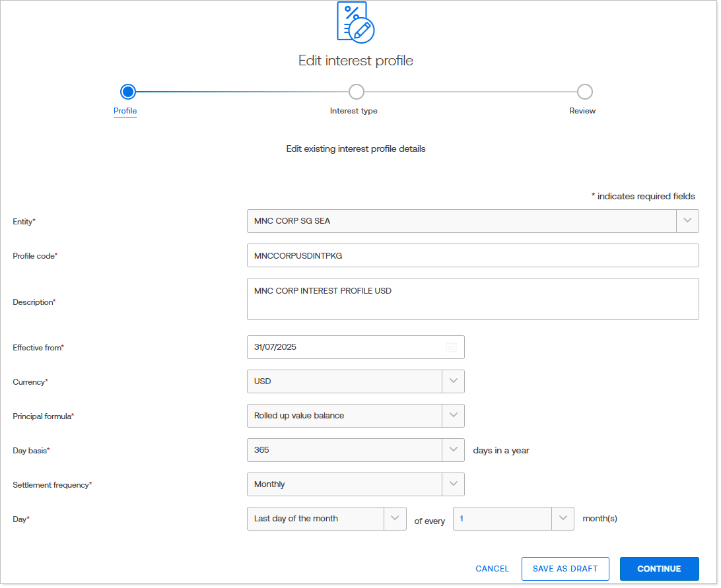Expand the every 1 month(s) dropdown
Image resolution: width=721 pixels, height=588 pixels.
point(563,519)
